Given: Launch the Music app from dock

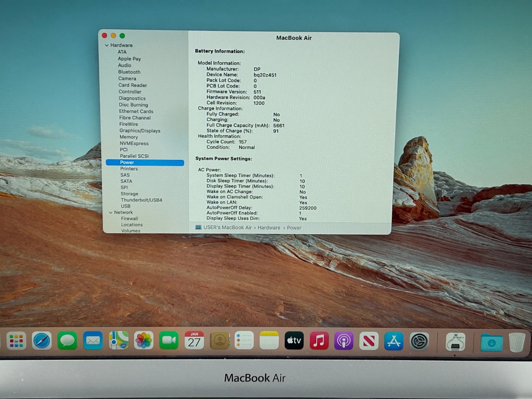Looking at the screenshot, I should point(319,341).
